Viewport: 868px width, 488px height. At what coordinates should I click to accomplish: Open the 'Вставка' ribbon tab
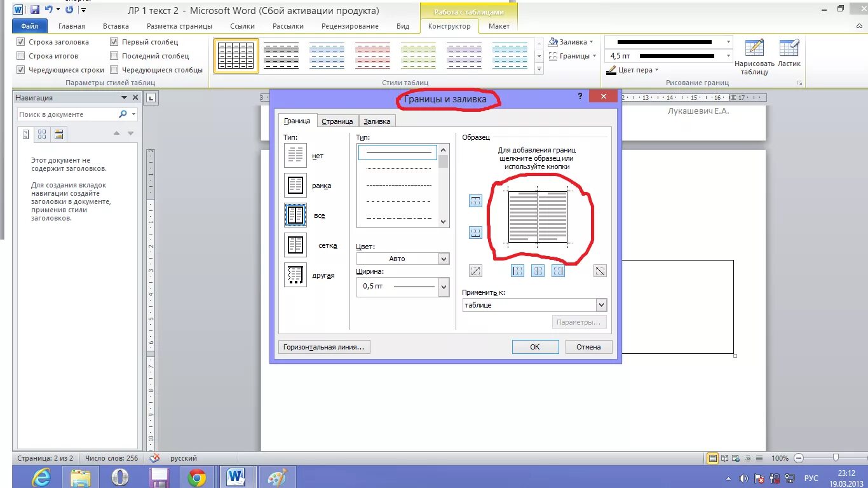pyautogui.click(x=116, y=26)
